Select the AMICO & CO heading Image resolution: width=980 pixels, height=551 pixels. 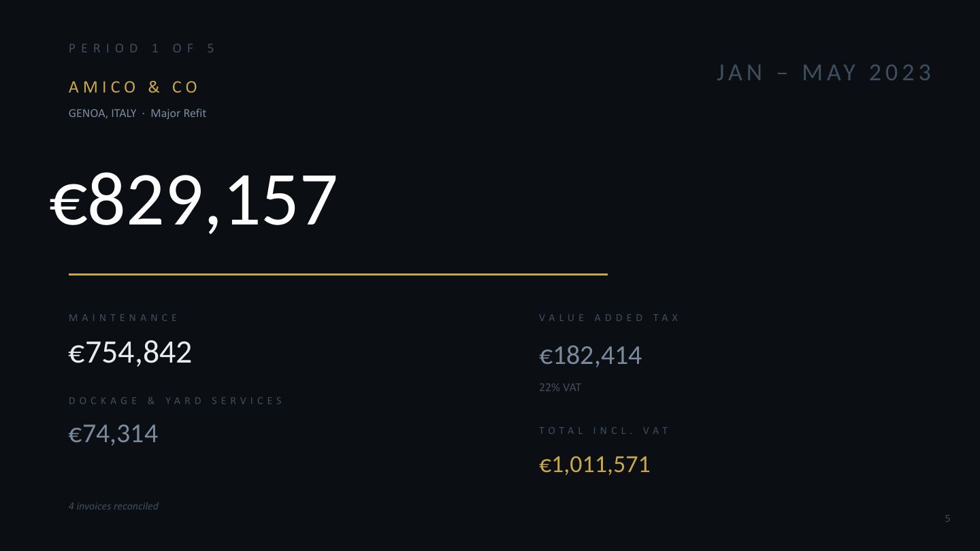(x=133, y=87)
